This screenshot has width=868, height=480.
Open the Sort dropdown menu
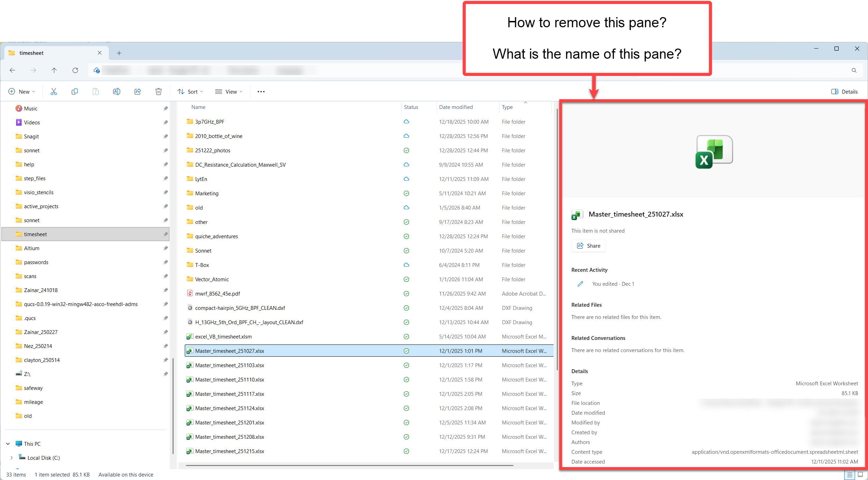point(190,91)
